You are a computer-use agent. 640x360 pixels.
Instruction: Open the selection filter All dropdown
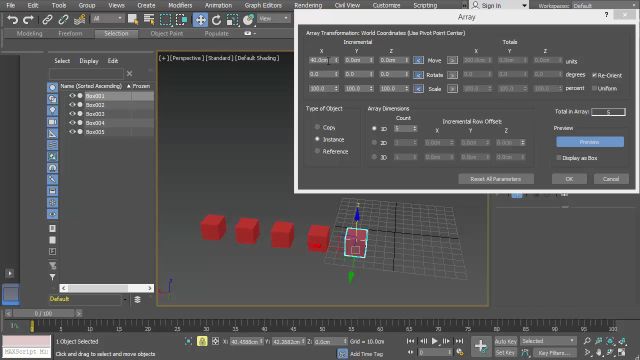[x=107, y=18]
